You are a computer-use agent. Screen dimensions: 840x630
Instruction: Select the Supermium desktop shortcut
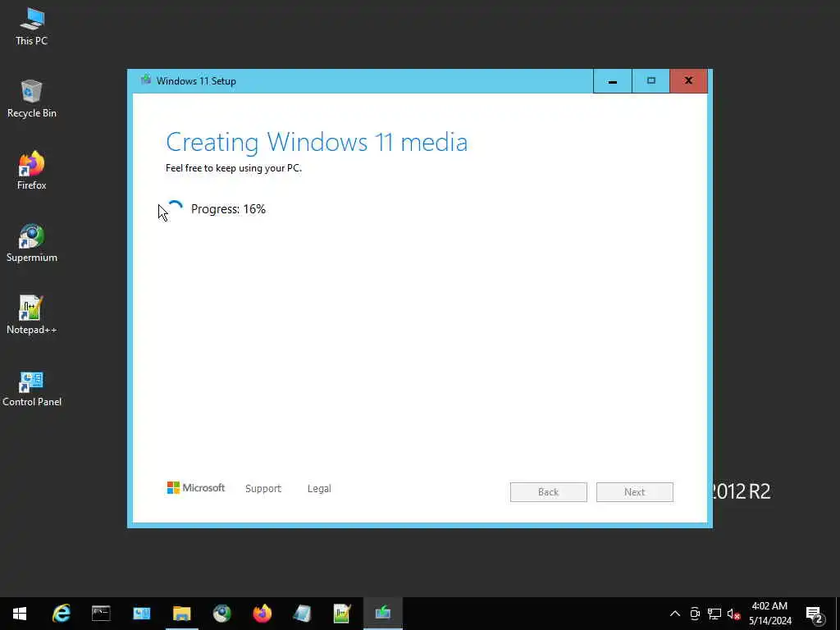(x=32, y=243)
